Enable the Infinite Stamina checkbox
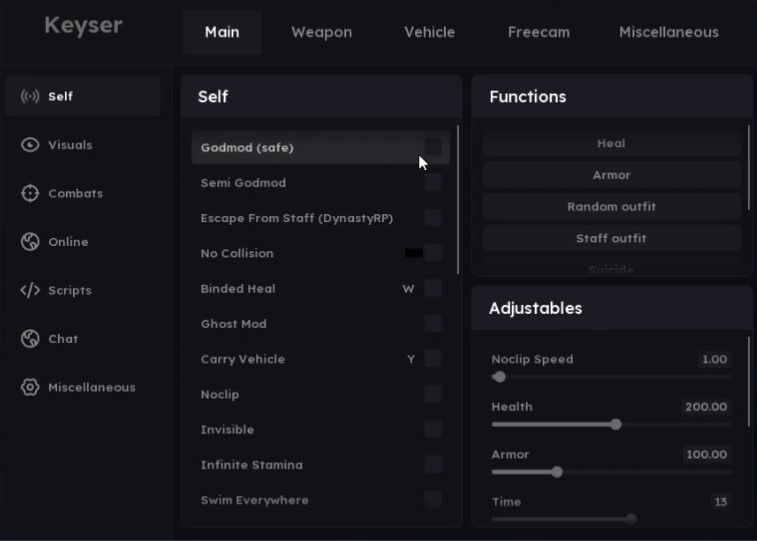The height and width of the screenshot is (541, 757). tap(433, 464)
